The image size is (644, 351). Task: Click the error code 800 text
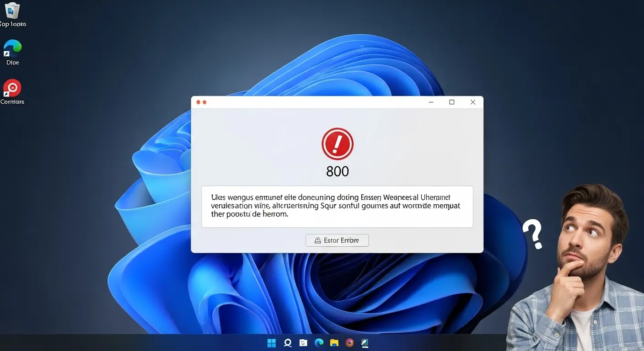[x=338, y=171]
